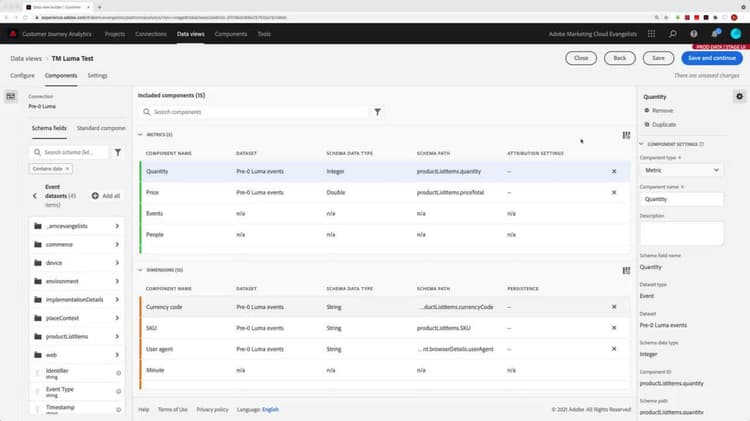Click the search magnifier in top bar
This screenshot has width=750, height=421.
pos(673,34)
